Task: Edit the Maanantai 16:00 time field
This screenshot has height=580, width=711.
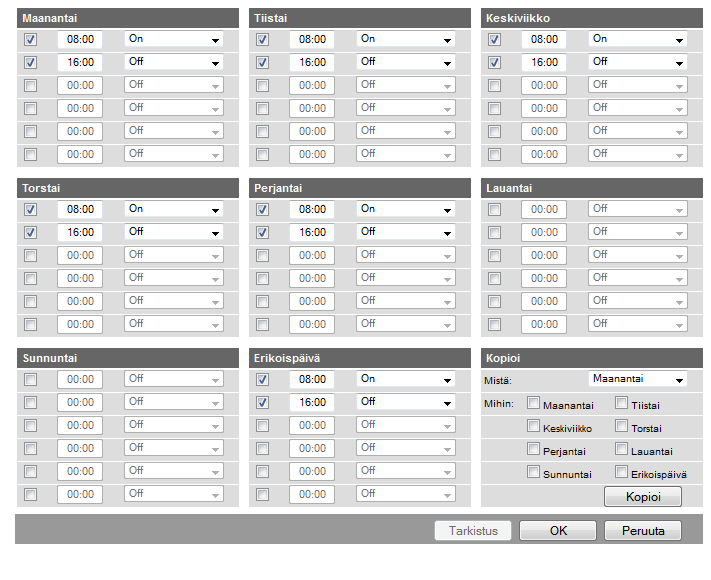Action: click(x=80, y=63)
